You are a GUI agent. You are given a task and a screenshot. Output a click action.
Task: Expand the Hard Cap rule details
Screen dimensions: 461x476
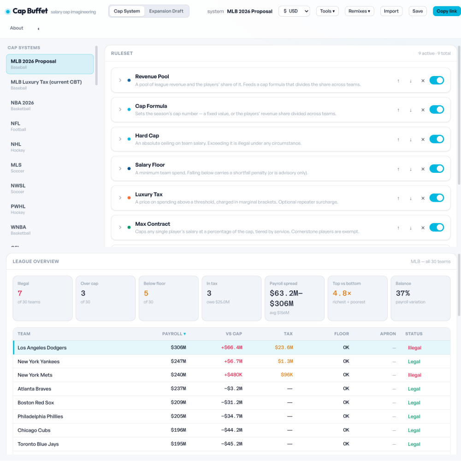point(120,139)
